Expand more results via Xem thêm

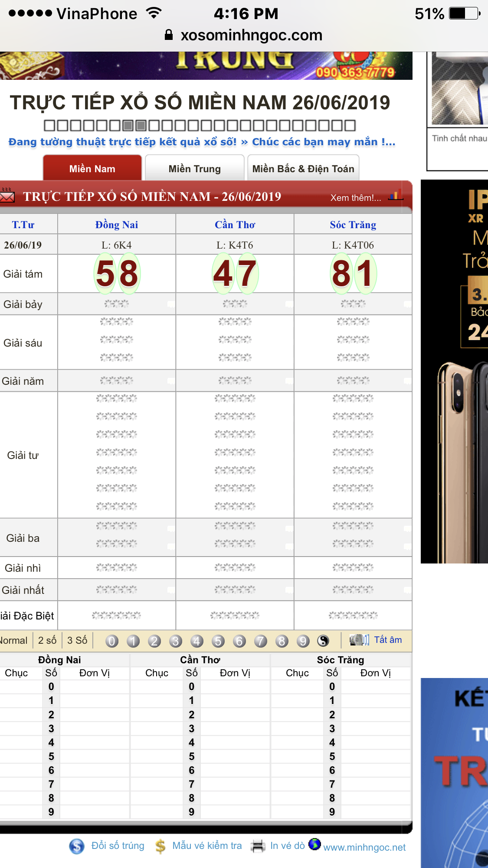356,198
